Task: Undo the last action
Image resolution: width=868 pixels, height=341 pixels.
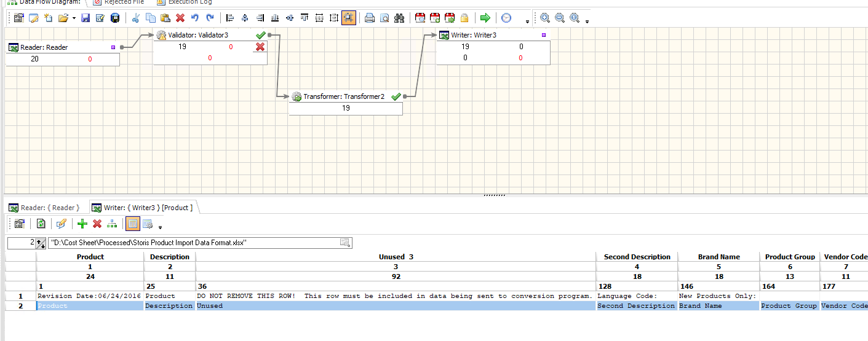Action: tap(195, 18)
